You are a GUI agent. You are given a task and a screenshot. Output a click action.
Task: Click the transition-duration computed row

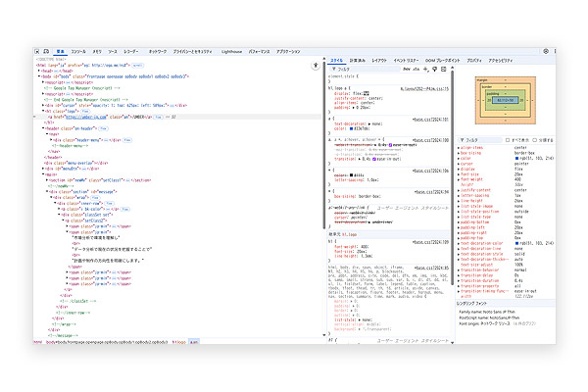pyautogui.click(x=506, y=280)
